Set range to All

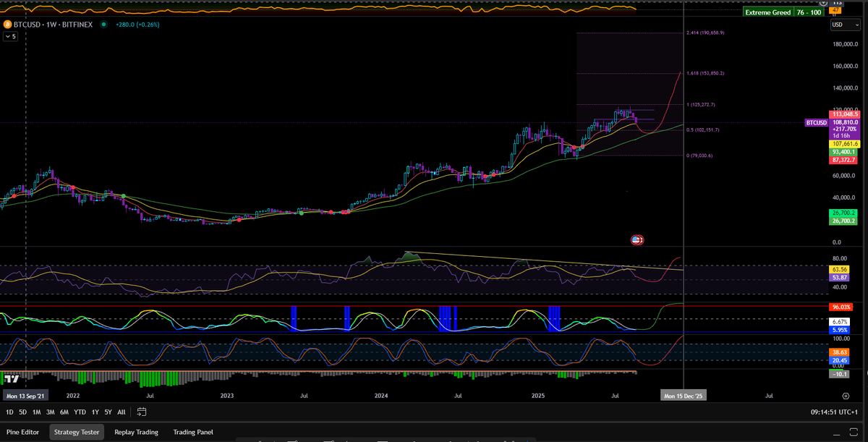point(122,412)
